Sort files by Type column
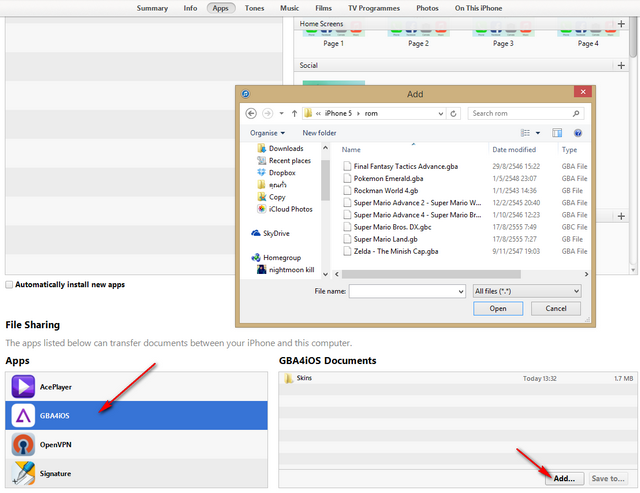 tap(569, 150)
